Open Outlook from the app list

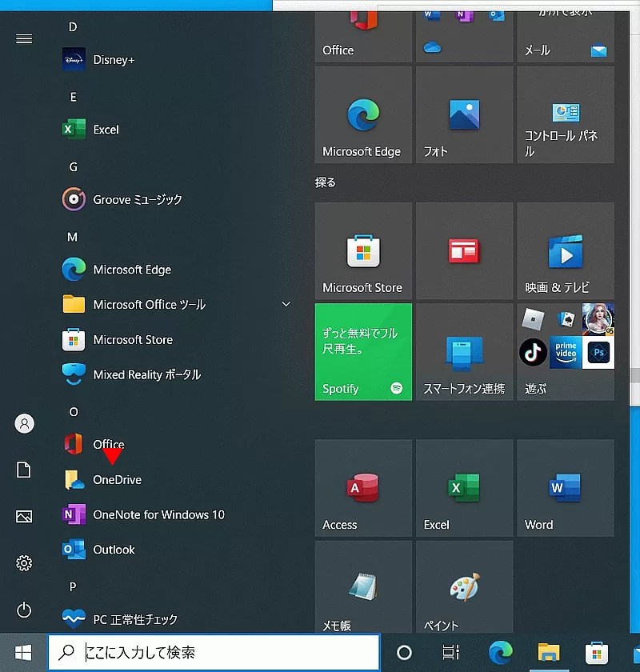112,550
